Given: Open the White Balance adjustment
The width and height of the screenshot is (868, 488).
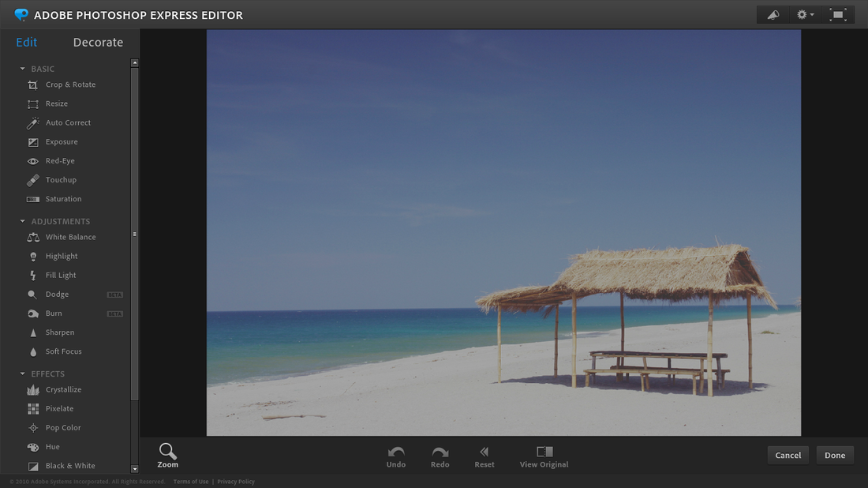Looking at the screenshot, I should 62,237.
